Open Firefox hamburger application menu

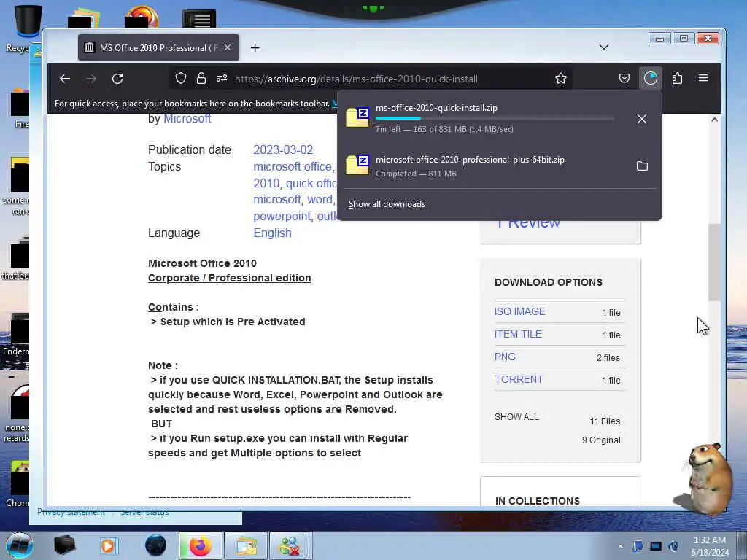(x=703, y=78)
